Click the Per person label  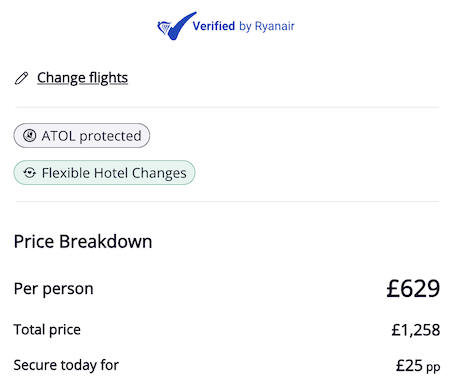click(x=53, y=289)
